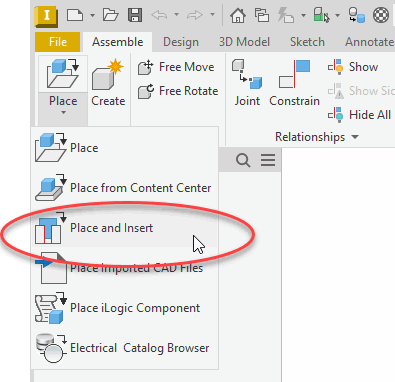Expand the Undo history dropdown
This screenshot has width=395, height=382.
(x=177, y=15)
